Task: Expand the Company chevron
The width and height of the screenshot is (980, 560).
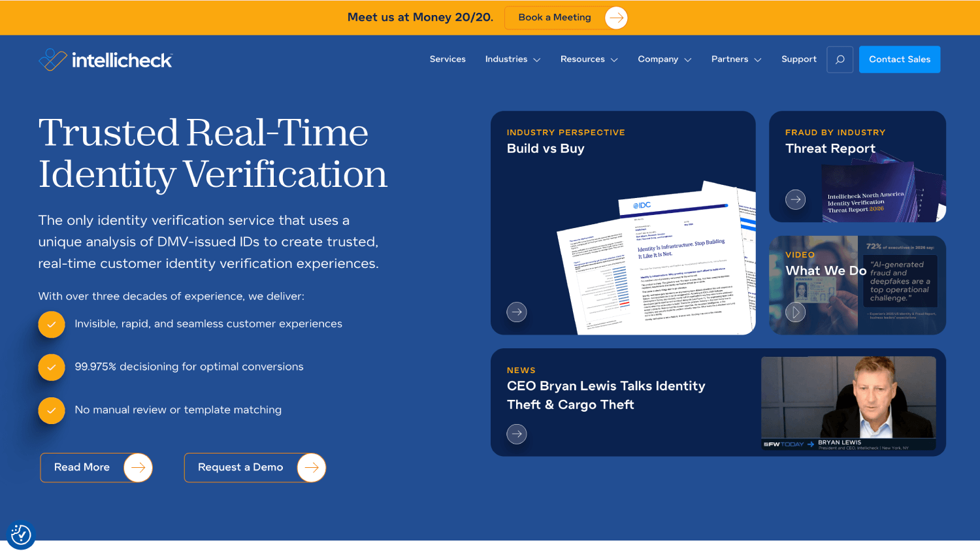Action: coord(688,59)
